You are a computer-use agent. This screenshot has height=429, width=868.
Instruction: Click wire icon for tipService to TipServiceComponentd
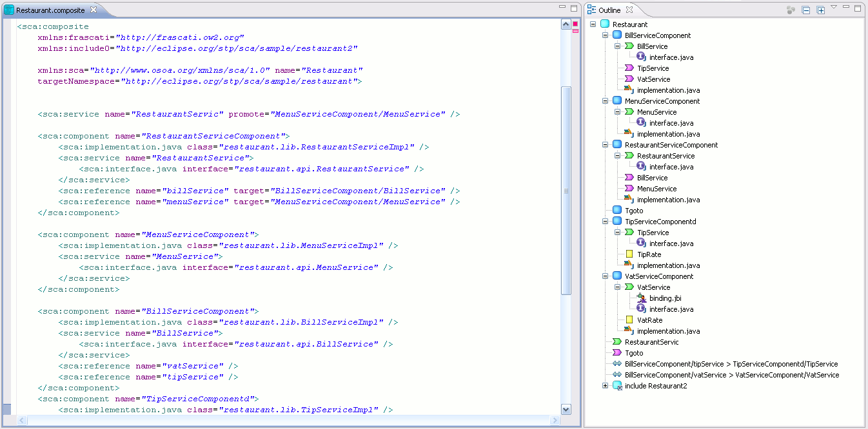point(617,364)
